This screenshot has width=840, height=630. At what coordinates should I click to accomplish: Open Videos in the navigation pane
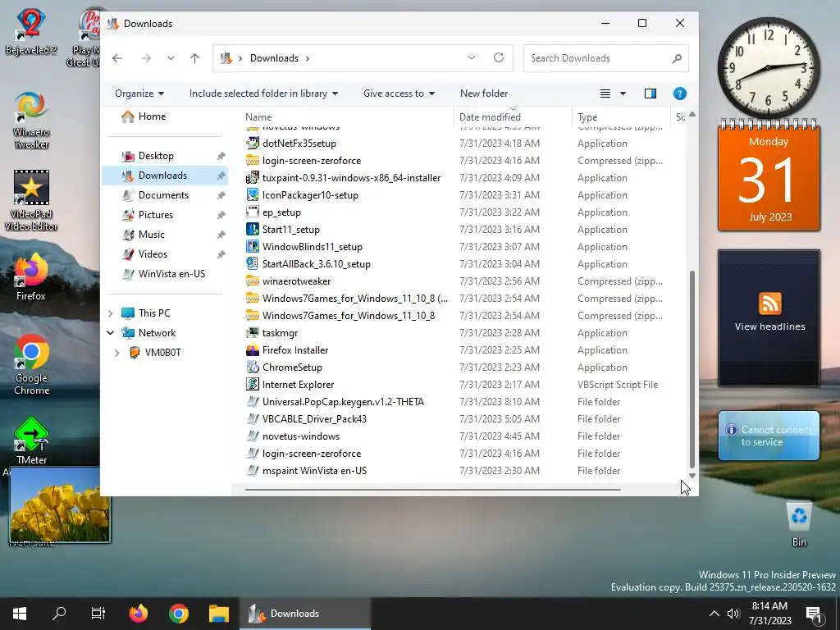153,254
